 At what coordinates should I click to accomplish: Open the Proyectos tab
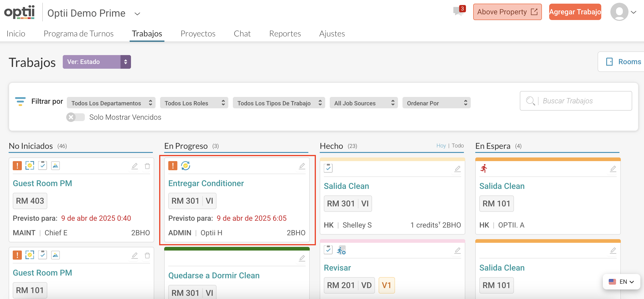(x=198, y=33)
